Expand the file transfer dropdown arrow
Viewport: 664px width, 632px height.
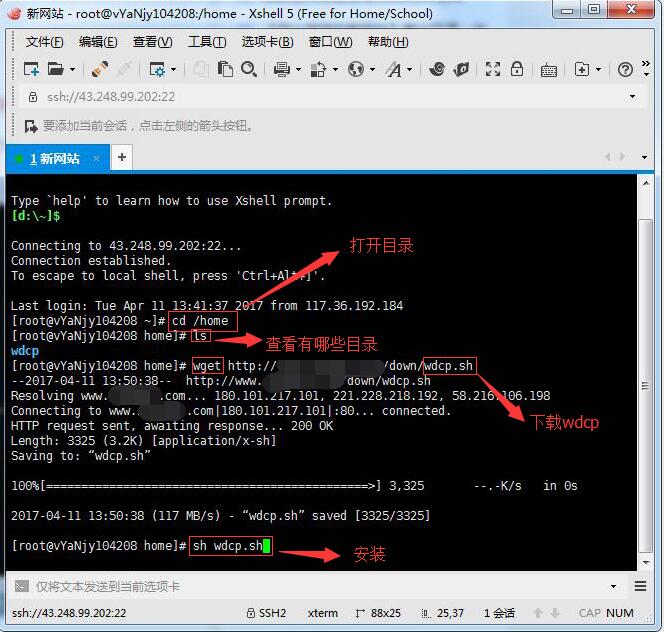335,69
